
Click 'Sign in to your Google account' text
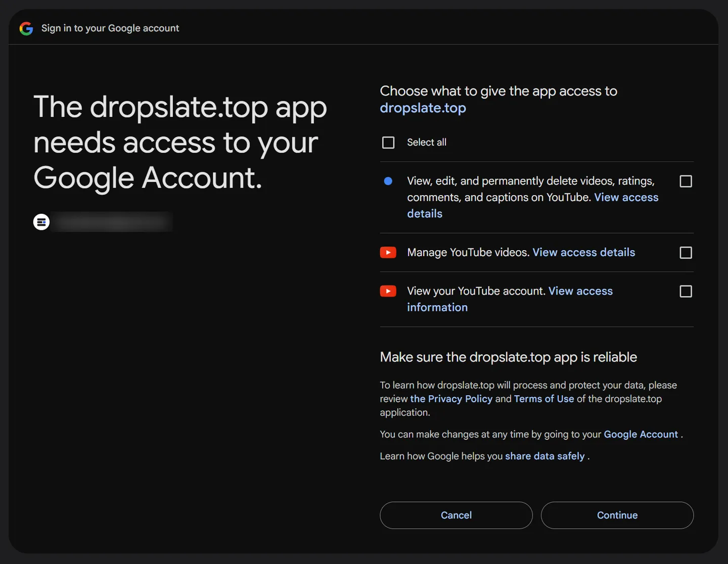(x=110, y=28)
